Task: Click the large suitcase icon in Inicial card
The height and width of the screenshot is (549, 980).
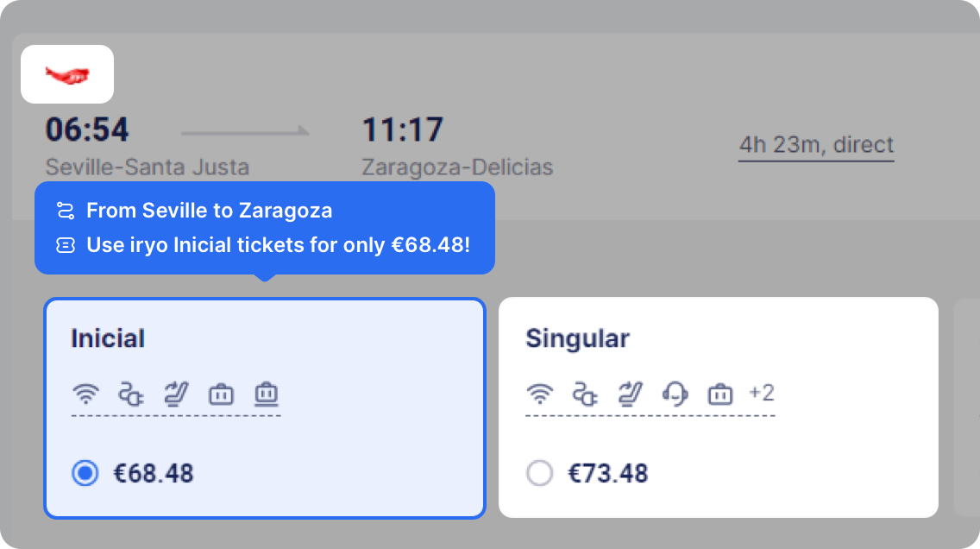Action: [x=267, y=394]
